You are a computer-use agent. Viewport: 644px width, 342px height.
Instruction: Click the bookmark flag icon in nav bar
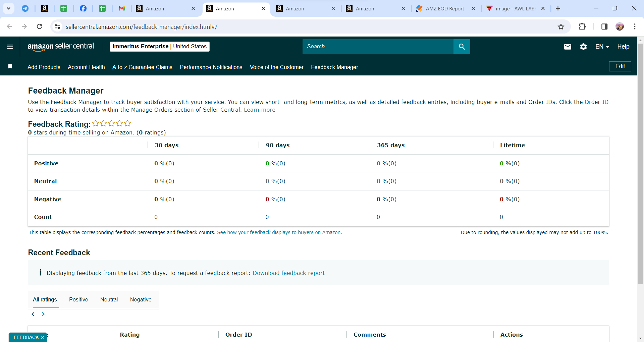pyautogui.click(x=10, y=66)
